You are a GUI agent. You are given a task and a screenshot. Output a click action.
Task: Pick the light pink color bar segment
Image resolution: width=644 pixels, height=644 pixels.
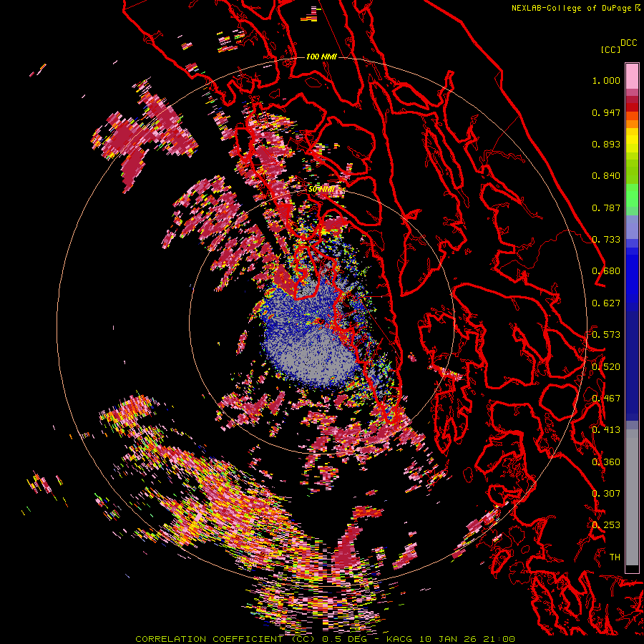click(x=632, y=77)
